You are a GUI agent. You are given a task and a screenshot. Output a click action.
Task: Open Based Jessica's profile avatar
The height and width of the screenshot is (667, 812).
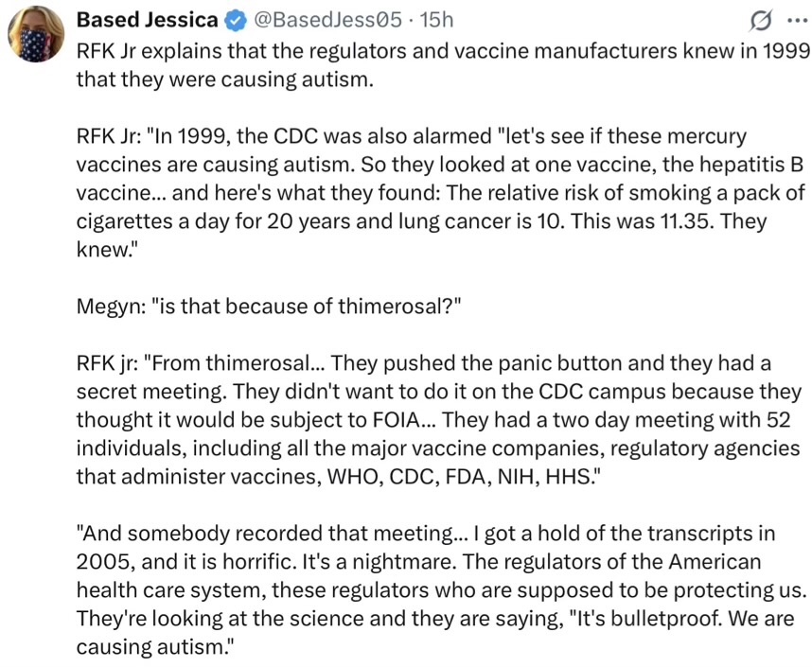pos(35,37)
